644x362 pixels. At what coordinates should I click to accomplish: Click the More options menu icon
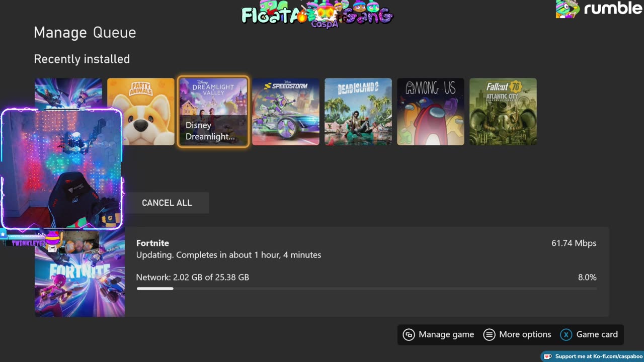489,334
